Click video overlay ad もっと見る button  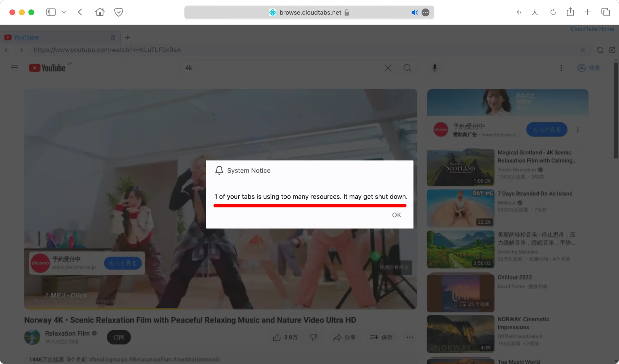tap(123, 263)
